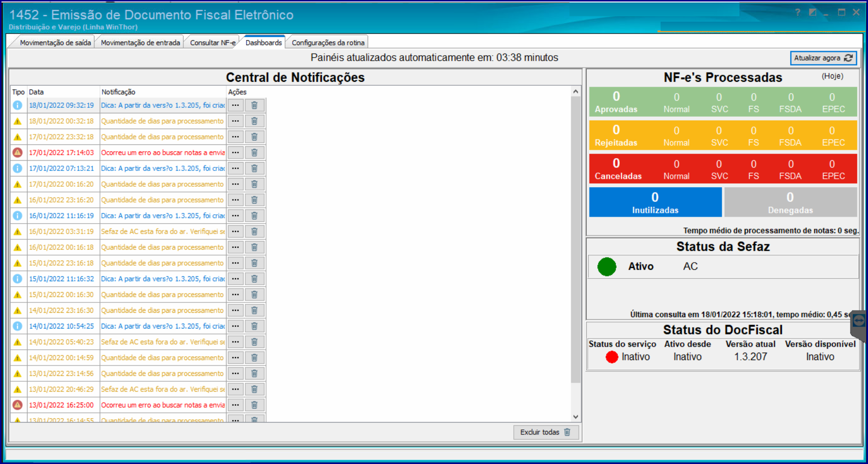Open the Consultar NF-e tab
The height and width of the screenshot is (464, 868).
213,43
